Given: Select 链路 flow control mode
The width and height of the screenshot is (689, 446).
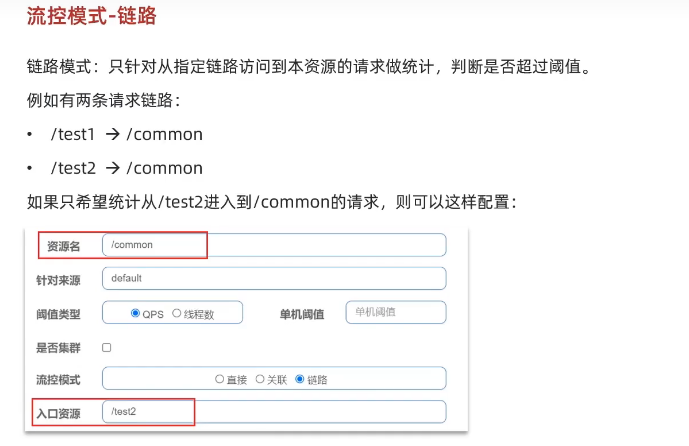Looking at the screenshot, I should point(300,380).
